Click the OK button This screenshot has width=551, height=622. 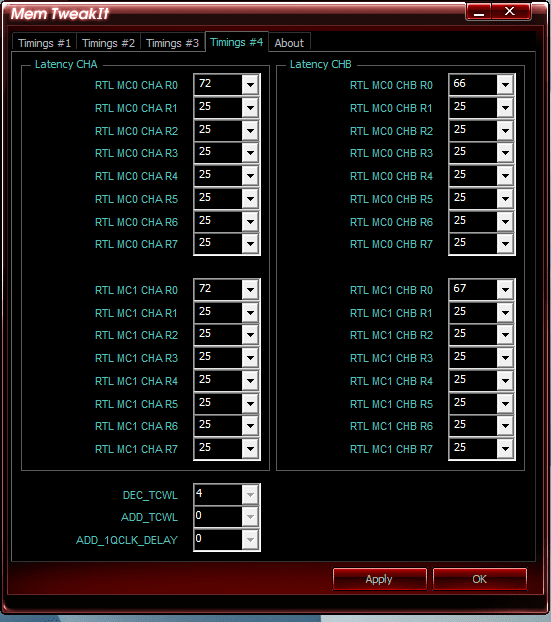(x=480, y=579)
